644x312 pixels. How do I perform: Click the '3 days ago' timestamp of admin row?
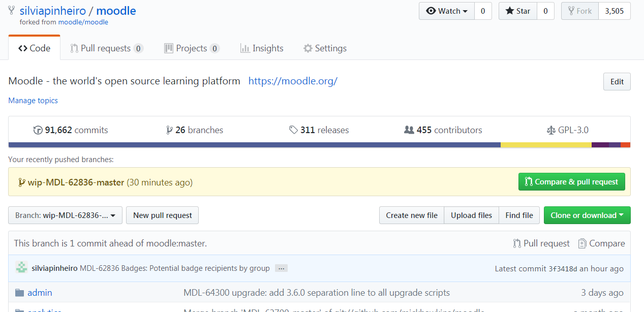click(x=602, y=293)
